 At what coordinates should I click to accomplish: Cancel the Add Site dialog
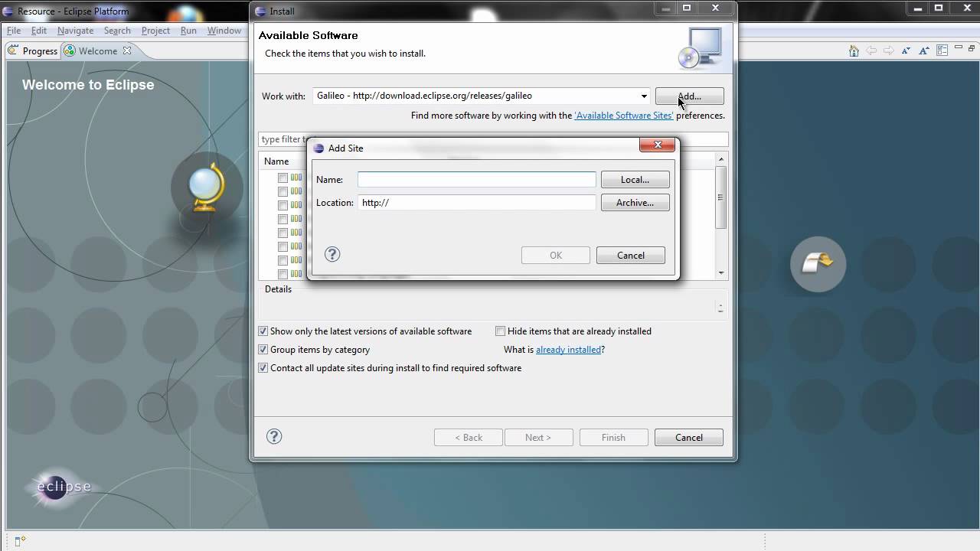[631, 256]
